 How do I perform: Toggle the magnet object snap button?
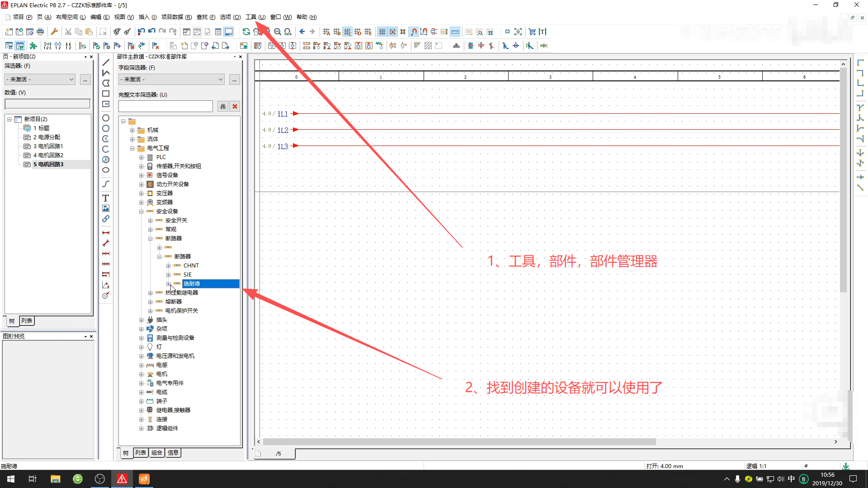414,32
